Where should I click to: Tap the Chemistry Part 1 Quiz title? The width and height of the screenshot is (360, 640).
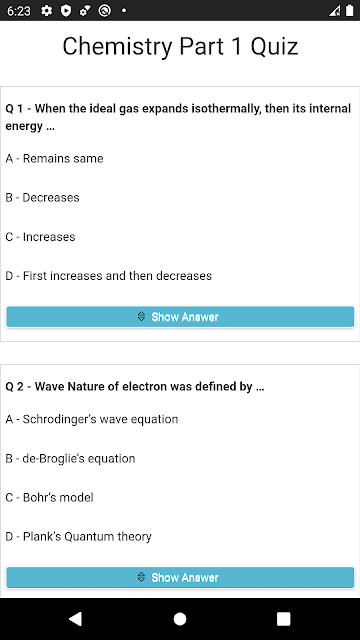(x=180, y=46)
